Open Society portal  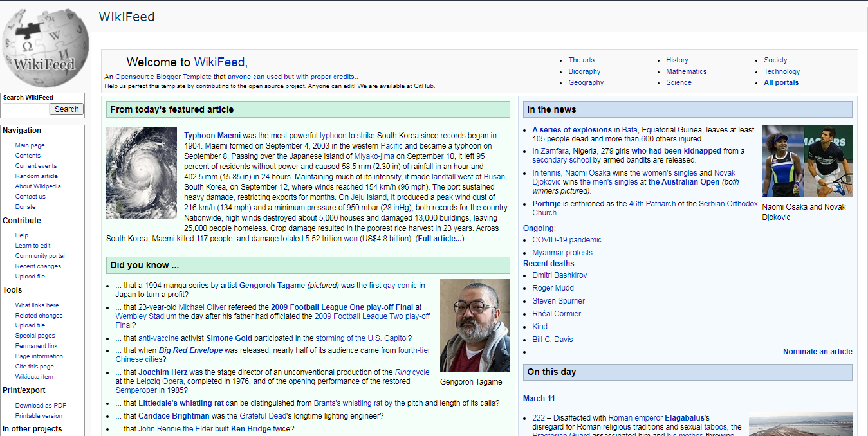(x=775, y=60)
